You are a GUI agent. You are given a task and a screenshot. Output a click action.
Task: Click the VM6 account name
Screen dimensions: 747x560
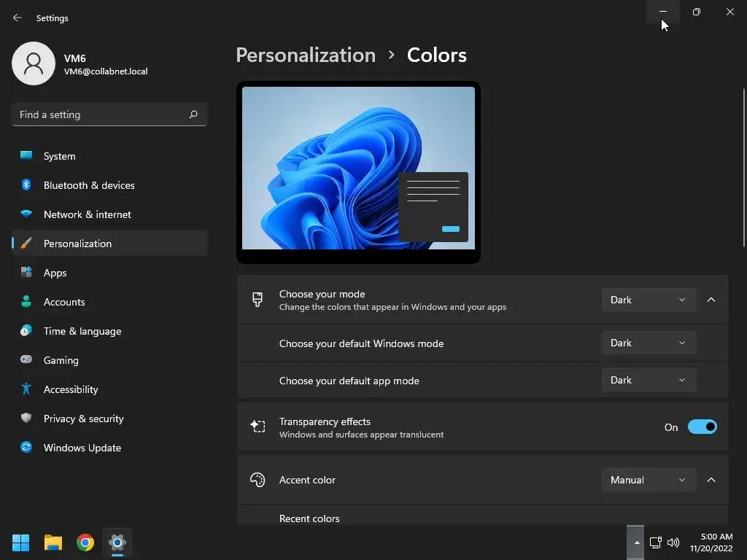75,58
